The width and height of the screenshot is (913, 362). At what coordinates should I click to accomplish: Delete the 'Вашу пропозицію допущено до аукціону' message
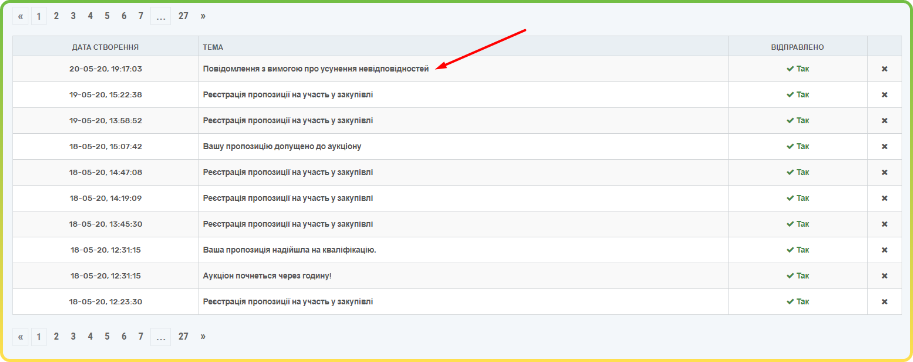(884, 147)
